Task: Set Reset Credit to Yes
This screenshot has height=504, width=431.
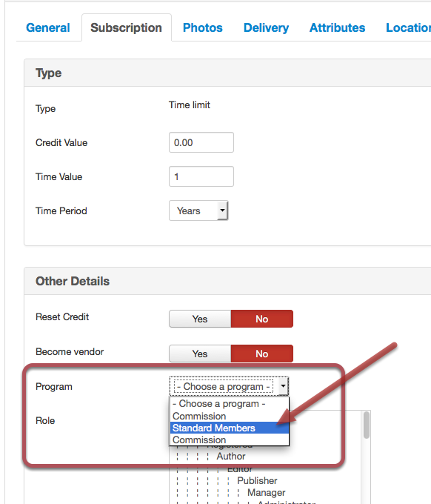Action: coord(200,319)
